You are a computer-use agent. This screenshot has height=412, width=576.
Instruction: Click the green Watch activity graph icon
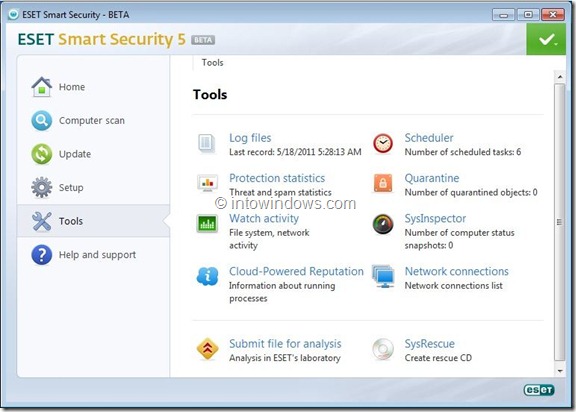tap(207, 223)
